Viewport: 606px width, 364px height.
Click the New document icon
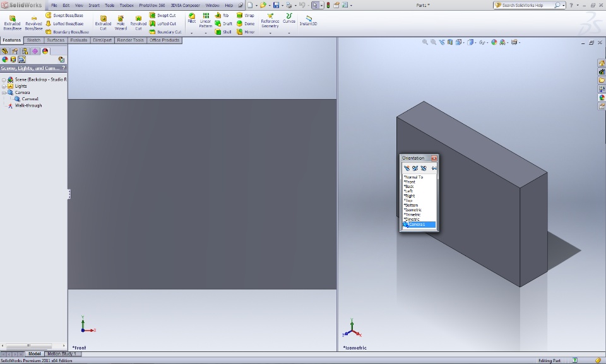(250, 5)
